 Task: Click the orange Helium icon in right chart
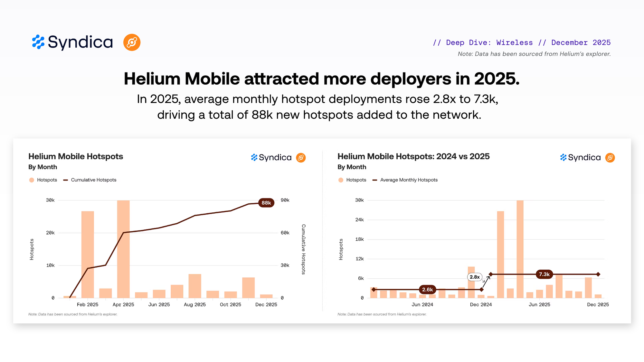coord(610,157)
